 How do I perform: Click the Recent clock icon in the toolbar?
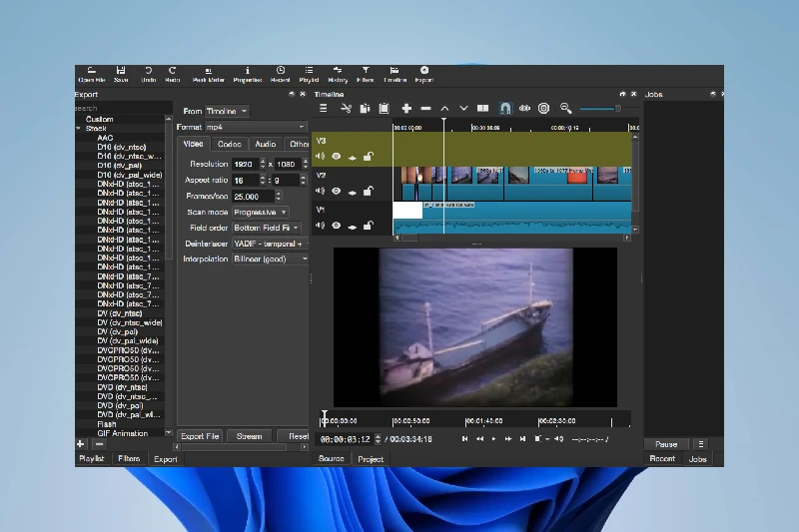(x=281, y=74)
